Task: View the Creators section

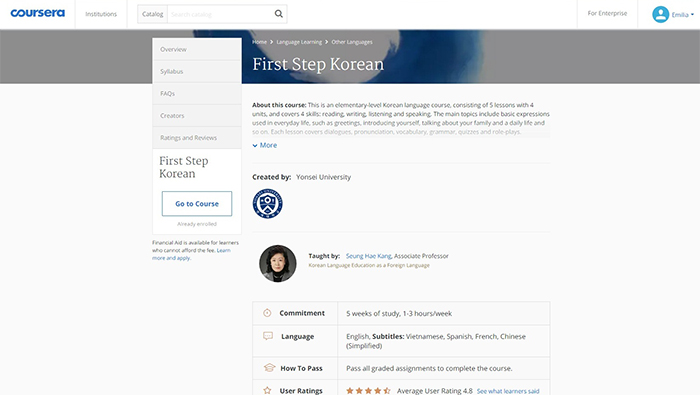Action: pyautogui.click(x=197, y=116)
